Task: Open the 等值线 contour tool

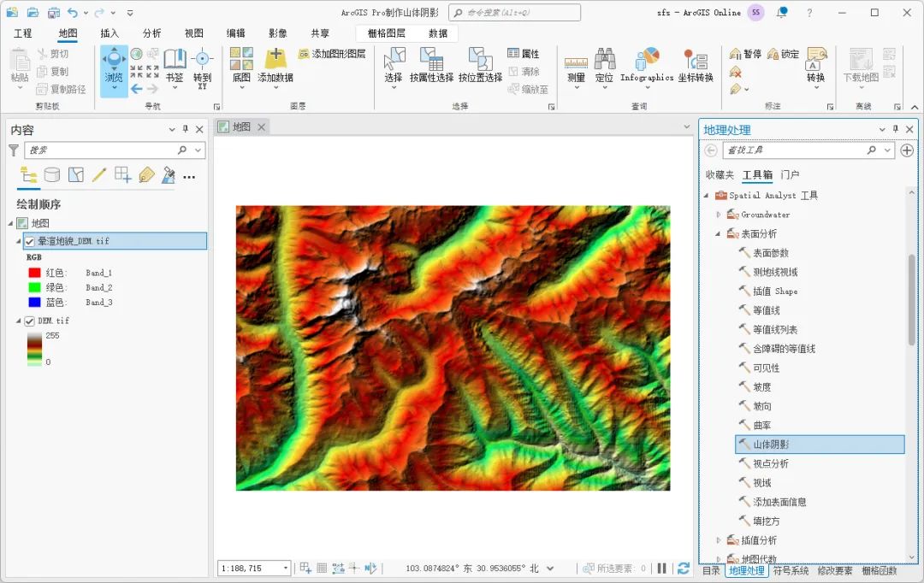Action: (767, 310)
